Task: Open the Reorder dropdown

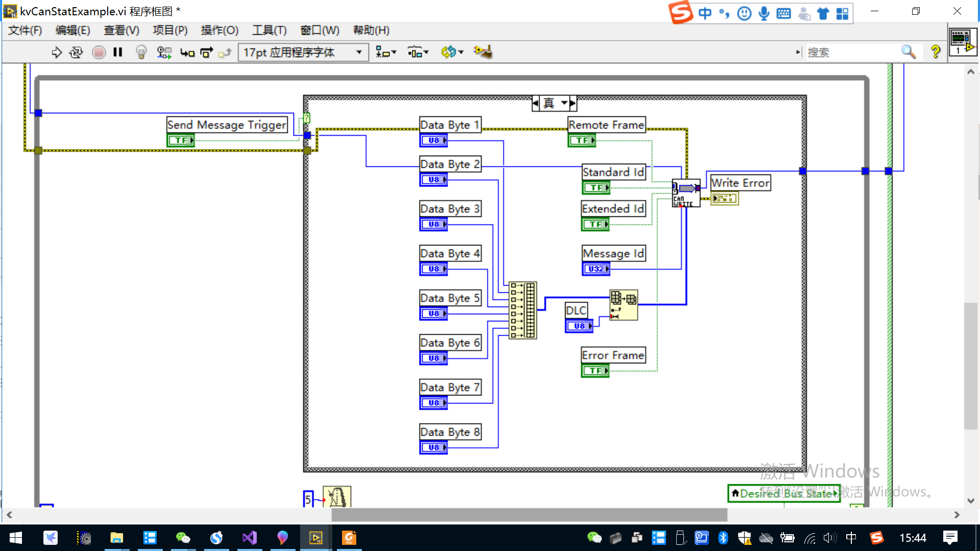Action: click(x=452, y=52)
